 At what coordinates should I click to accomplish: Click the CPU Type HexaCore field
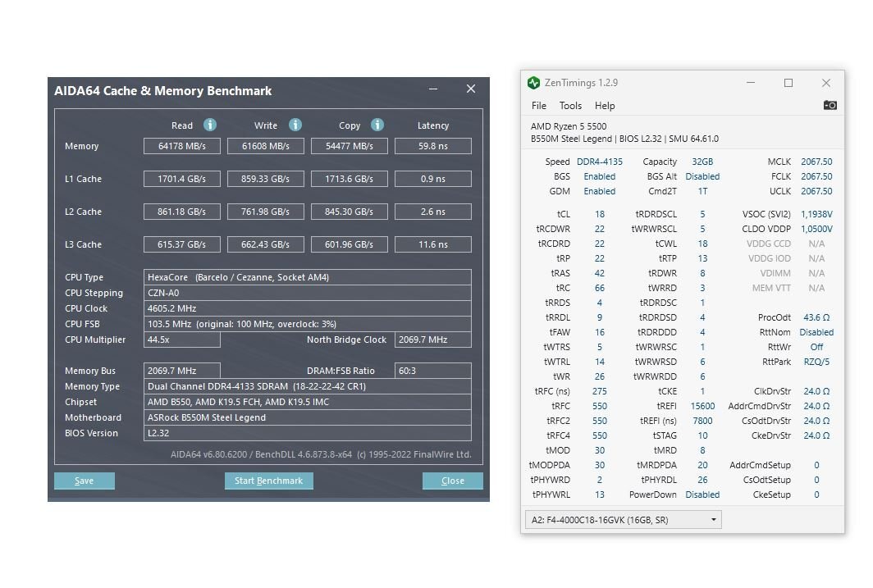(308, 277)
